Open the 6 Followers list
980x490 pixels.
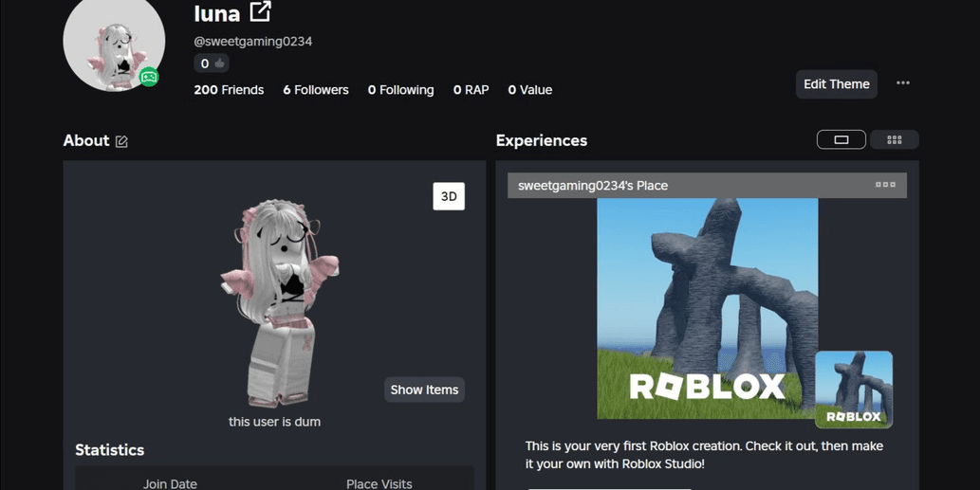click(x=316, y=90)
